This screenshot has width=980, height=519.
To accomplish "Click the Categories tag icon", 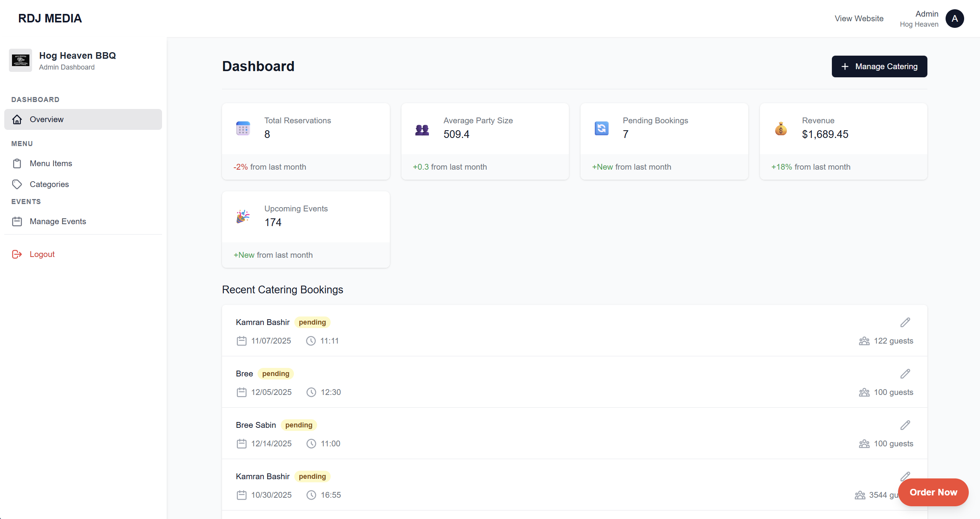I will tap(17, 184).
